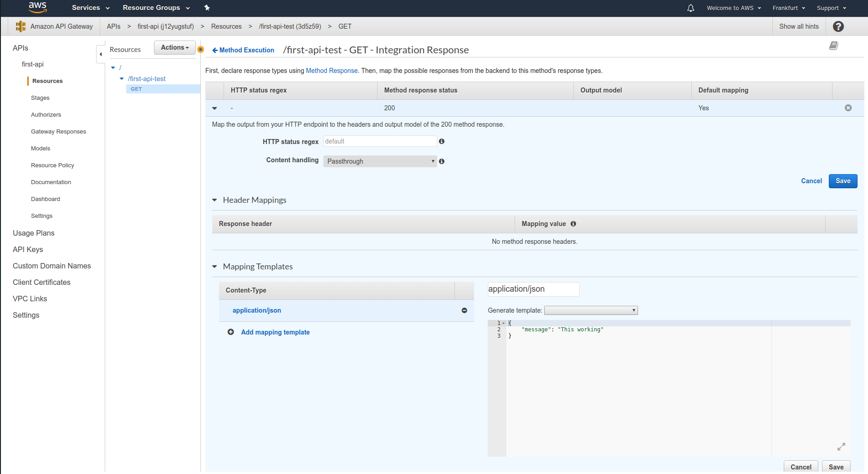The height and width of the screenshot is (474, 868).
Task: Click the pin shortcut icon in top bar
Action: pyautogui.click(x=207, y=8)
